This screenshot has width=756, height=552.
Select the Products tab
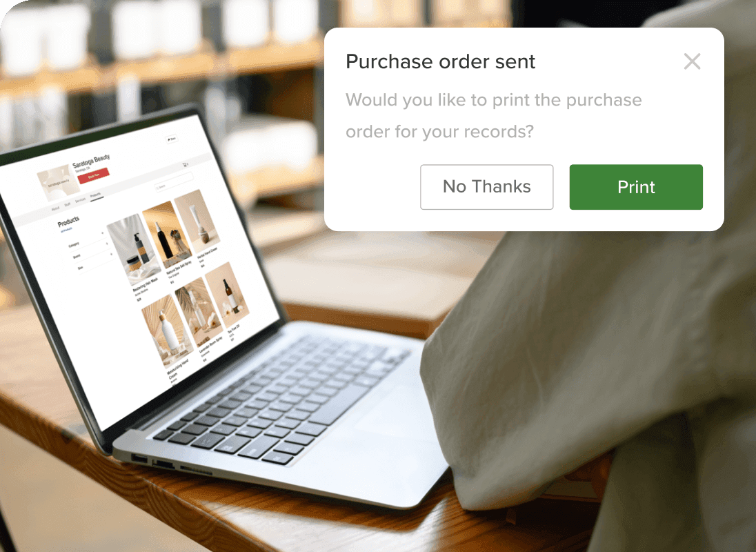click(95, 195)
